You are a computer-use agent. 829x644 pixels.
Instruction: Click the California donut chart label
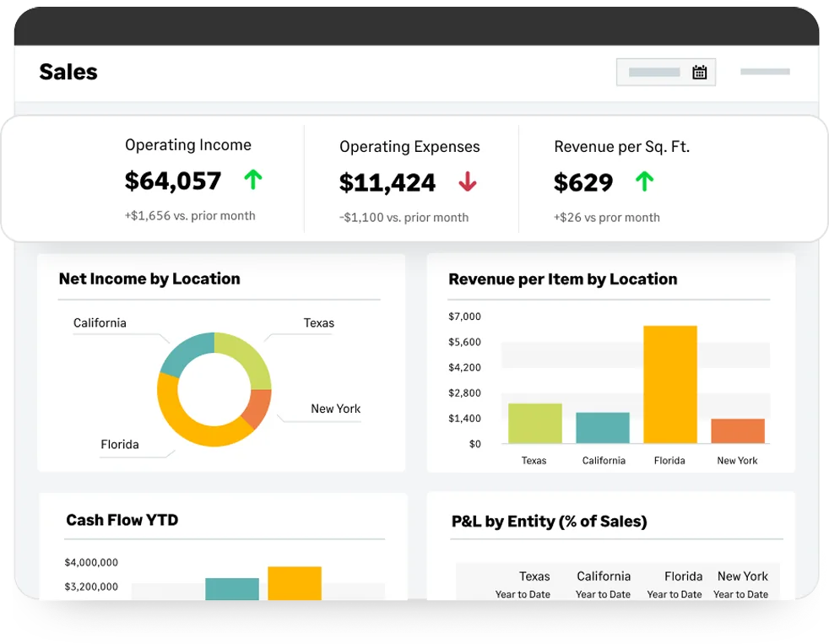[100, 323]
